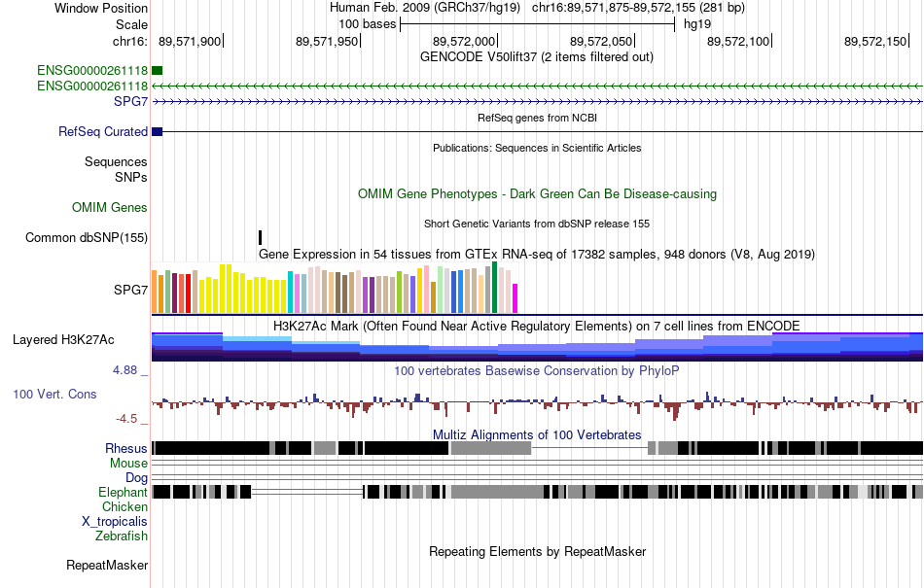This screenshot has height=588, width=924.
Task: Select the Dog alignment row label
Action: (x=136, y=477)
